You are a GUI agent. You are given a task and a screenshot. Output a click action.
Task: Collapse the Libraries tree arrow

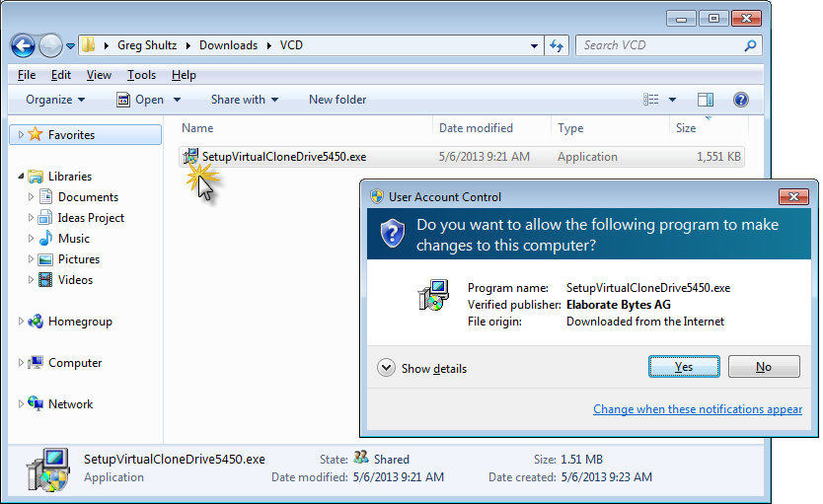click(x=21, y=177)
